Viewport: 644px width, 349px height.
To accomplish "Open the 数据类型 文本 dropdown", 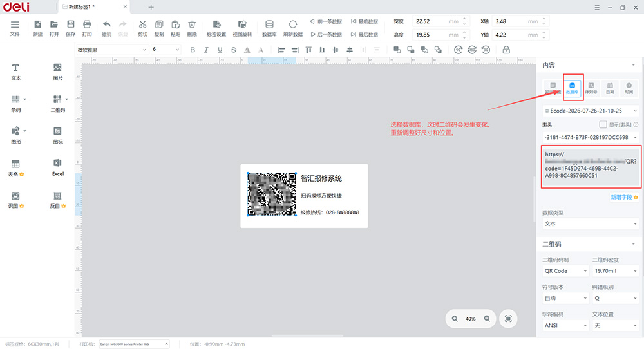I will pos(591,224).
